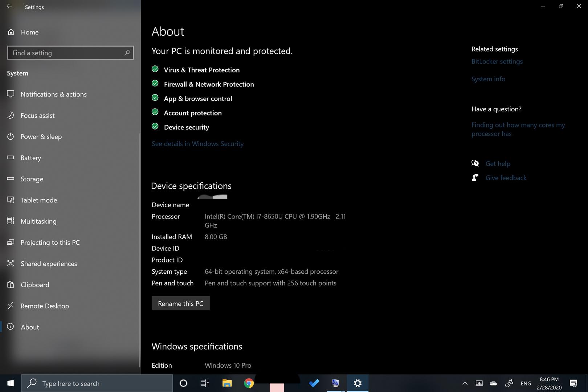
Task: Click the OneDrive cloud tray icon
Action: click(493, 383)
